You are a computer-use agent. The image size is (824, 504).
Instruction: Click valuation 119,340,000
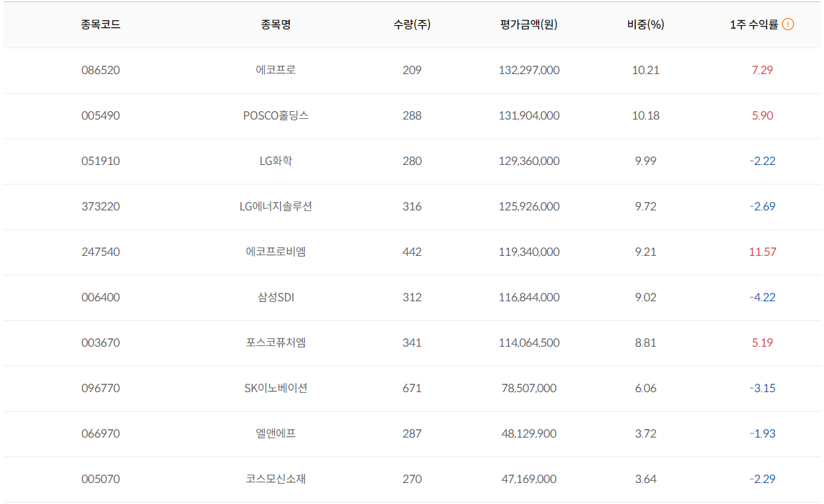(528, 252)
